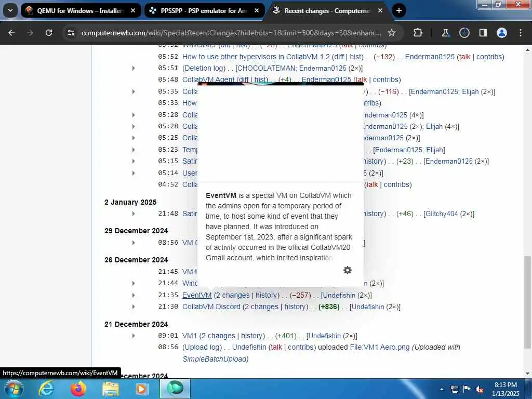
Task: Launch Internet Explorer from the taskbar
Action: point(46,389)
